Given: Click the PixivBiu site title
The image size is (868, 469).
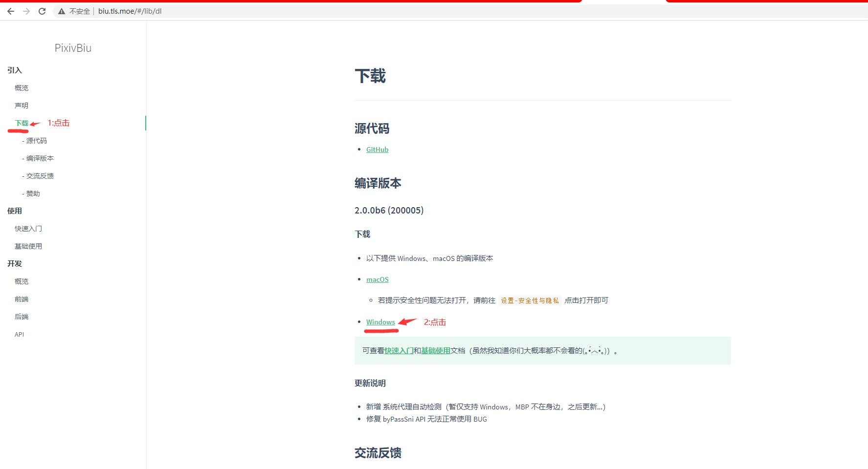Looking at the screenshot, I should [x=73, y=48].
